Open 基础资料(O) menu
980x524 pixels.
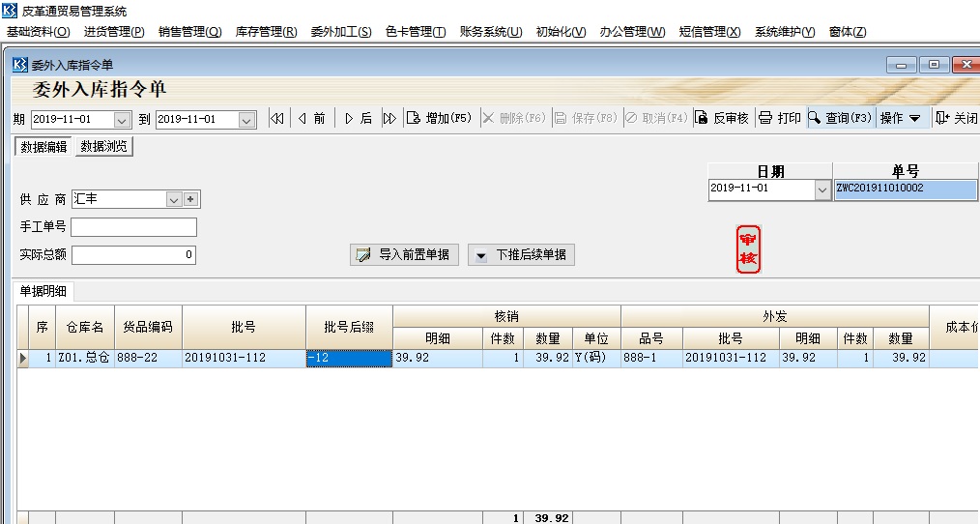point(38,32)
